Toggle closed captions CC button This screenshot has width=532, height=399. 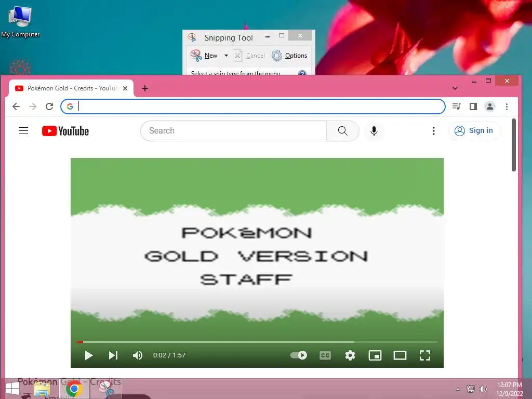point(325,355)
